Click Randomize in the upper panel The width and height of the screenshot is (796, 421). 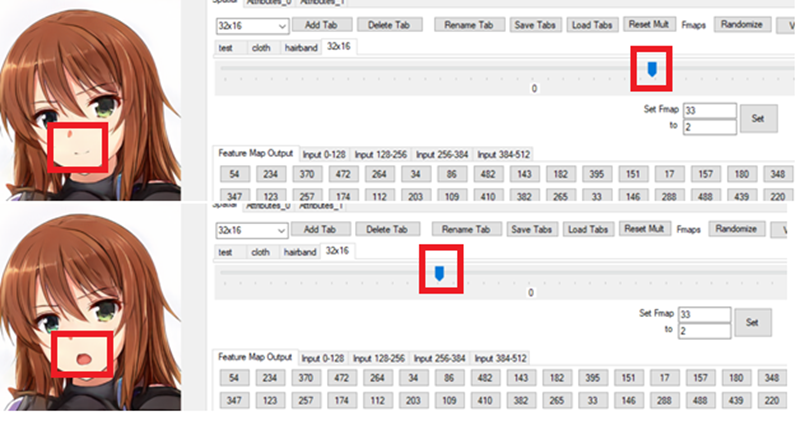742,24
